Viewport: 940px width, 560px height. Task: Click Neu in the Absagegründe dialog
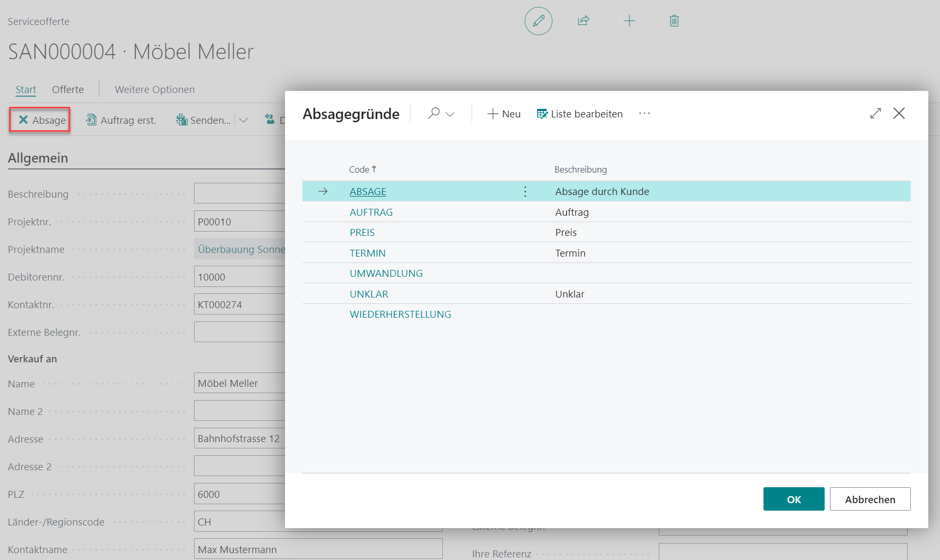pyautogui.click(x=503, y=114)
